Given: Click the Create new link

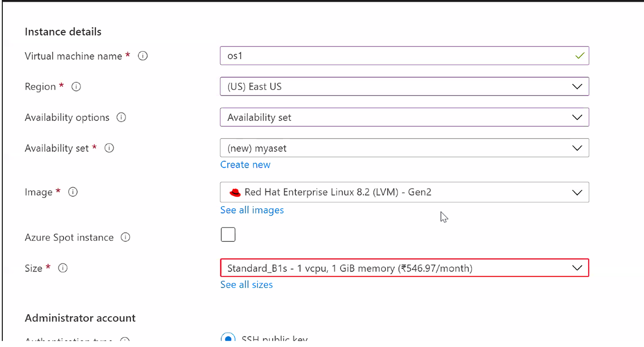Looking at the screenshot, I should (245, 165).
